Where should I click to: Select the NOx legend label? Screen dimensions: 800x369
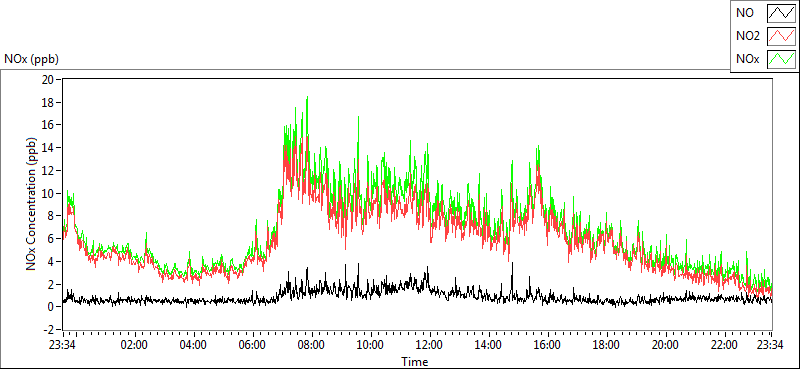[748, 59]
